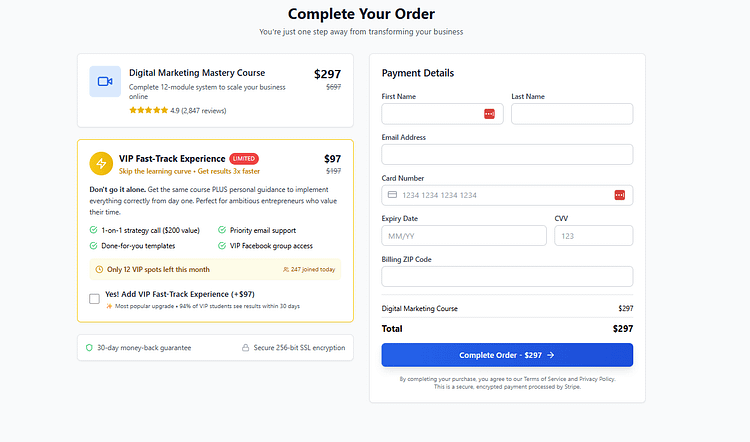Focus the Email Address input field

(507, 155)
